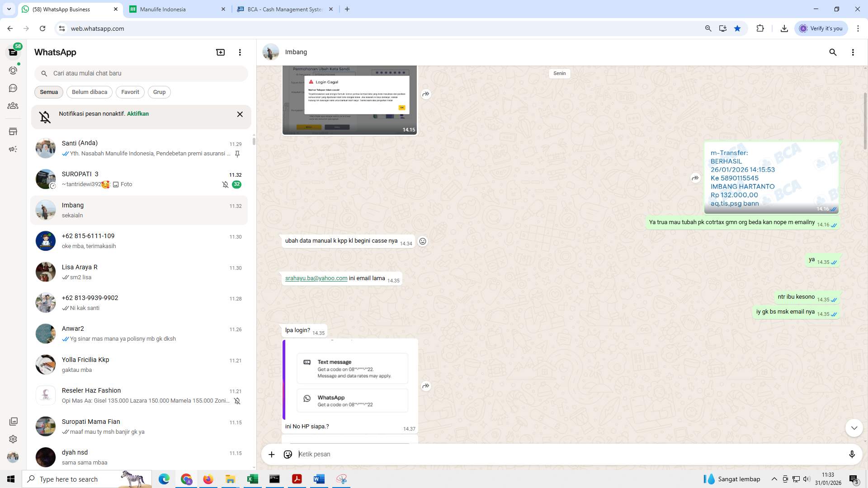Image resolution: width=868 pixels, height=488 pixels.
Task: Open the chat list overflow menu
Action: [240, 52]
